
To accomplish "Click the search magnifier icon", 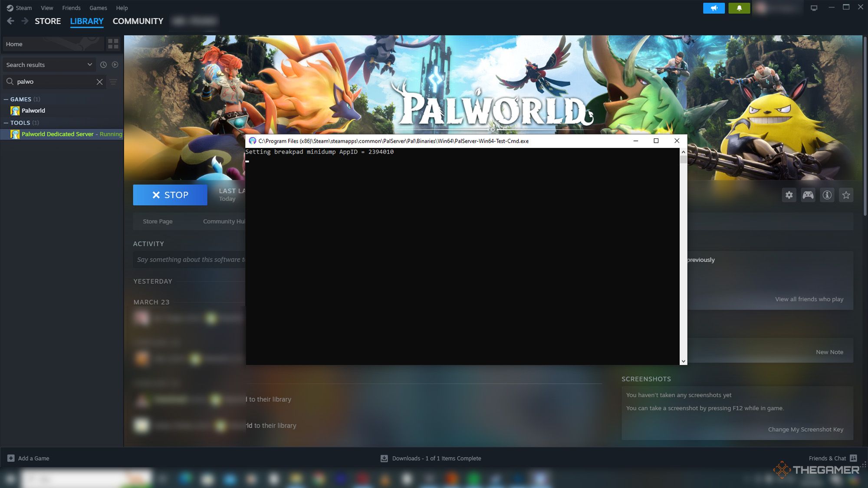I will 10,82.
